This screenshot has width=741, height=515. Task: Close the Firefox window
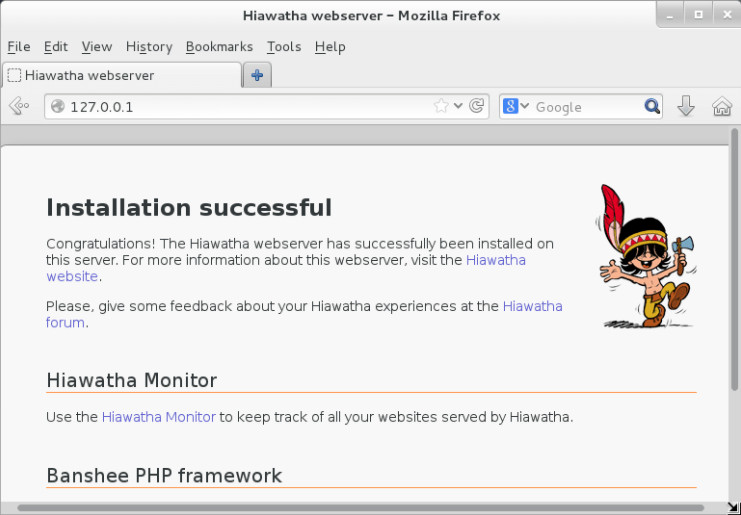727,15
